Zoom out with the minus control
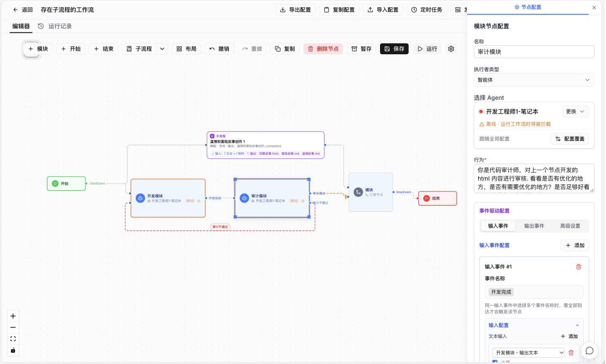This screenshot has height=364, width=606. 13,327
